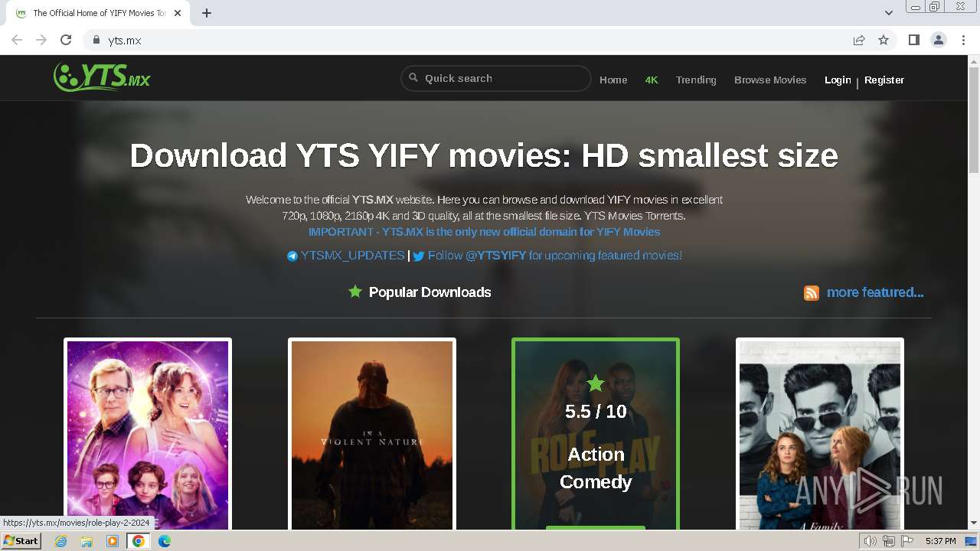Click the Popular Downloads heading text
This screenshot has height=551, width=980.
(x=430, y=292)
